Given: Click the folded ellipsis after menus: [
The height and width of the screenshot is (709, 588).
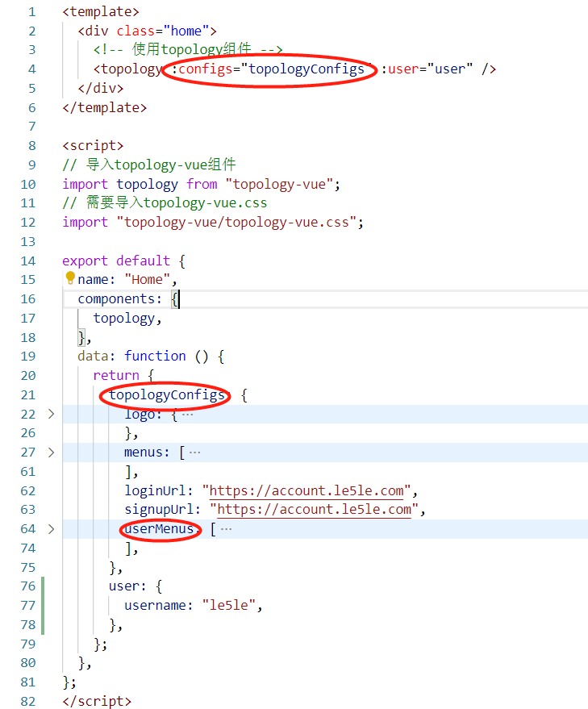Looking at the screenshot, I should 195,453.
